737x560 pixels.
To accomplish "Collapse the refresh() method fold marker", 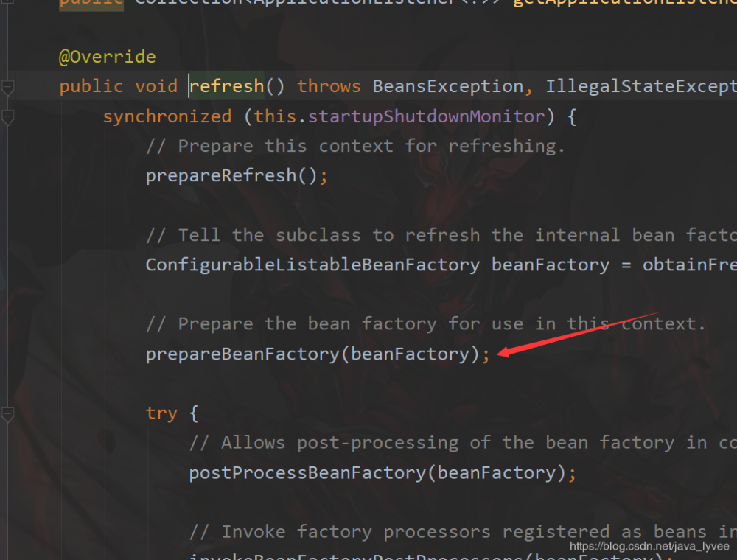I will click(7, 88).
